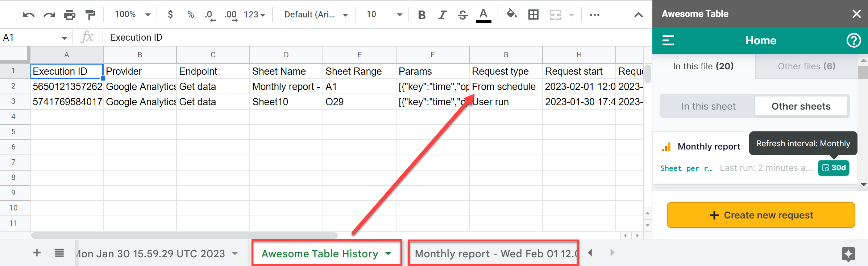868x266 pixels.
Task: Click the 30d refresh schedule badge
Action: [833, 168]
